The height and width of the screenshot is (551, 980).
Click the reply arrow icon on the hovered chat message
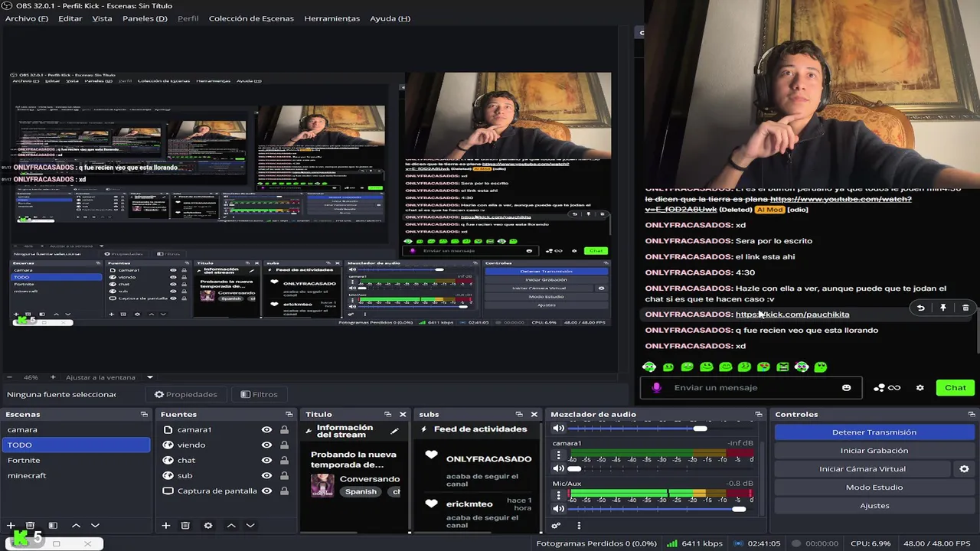[921, 308]
